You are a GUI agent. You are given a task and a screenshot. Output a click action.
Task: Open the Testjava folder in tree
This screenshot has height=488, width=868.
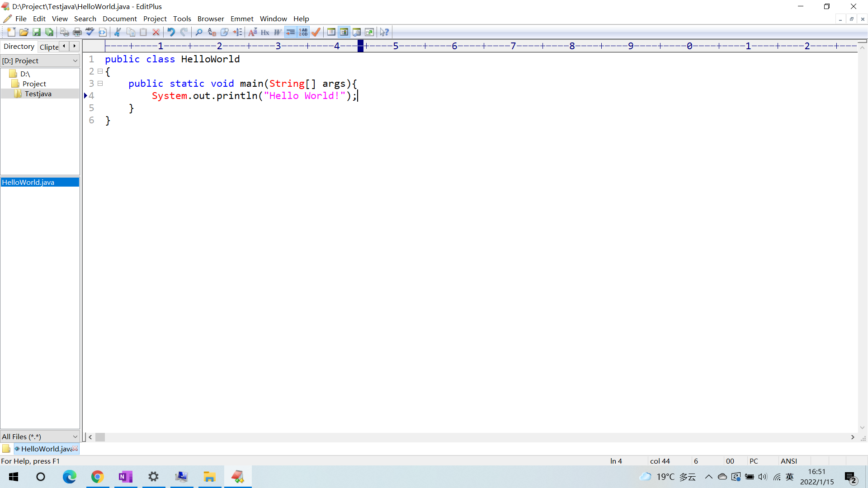click(38, 94)
